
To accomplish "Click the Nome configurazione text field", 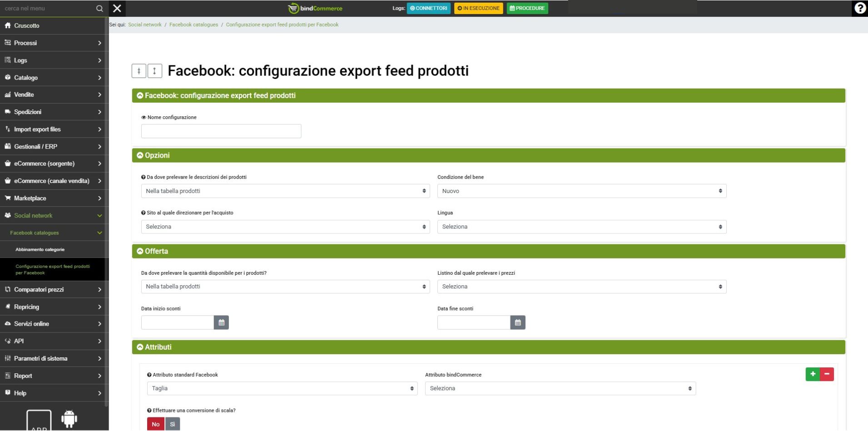I will tap(221, 131).
